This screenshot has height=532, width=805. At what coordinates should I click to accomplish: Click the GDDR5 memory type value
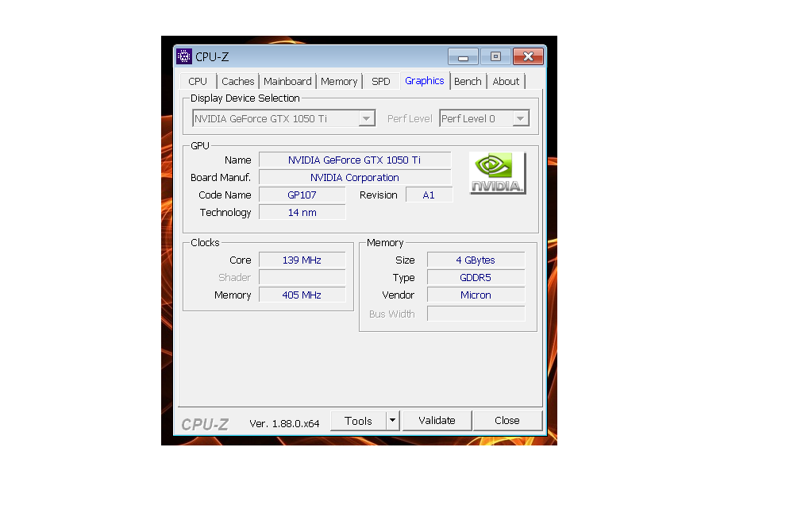pos(476,278)
